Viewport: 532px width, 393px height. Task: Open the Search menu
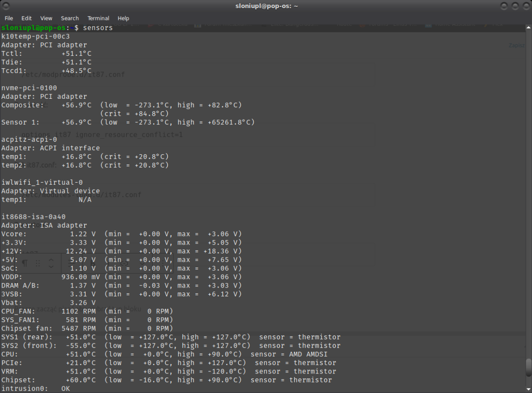click(70, 18)
